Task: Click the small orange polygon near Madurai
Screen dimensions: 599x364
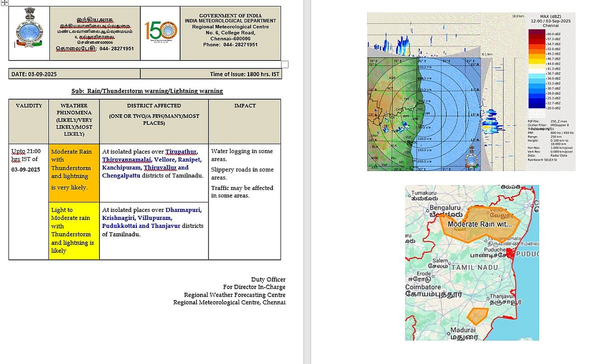Action: [x=477, y=316]
